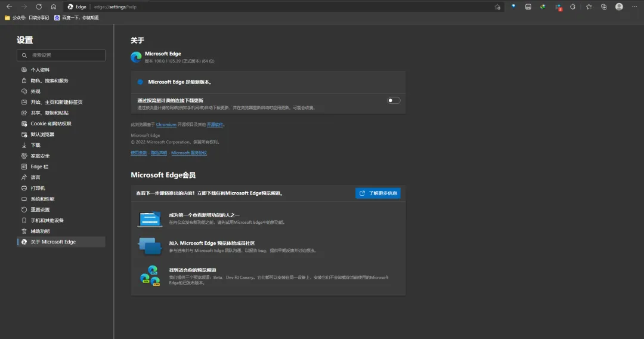Select 手机和其他设备 in sidebar

(61, 220)
